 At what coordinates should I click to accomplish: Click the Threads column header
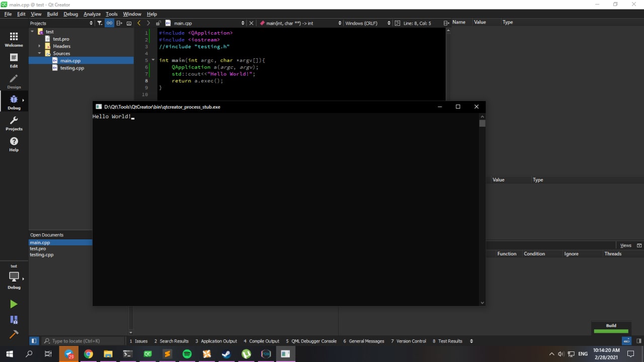[x=613, y=254]
